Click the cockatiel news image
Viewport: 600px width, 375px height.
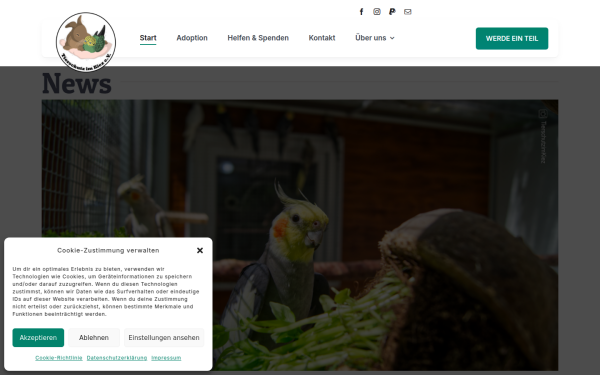point(300,235)
